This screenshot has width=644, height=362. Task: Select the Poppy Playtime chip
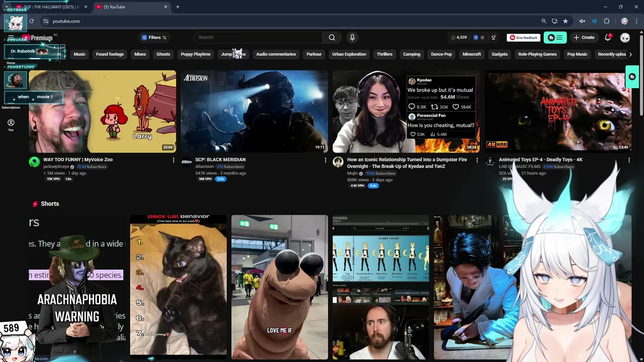point(195,54)
